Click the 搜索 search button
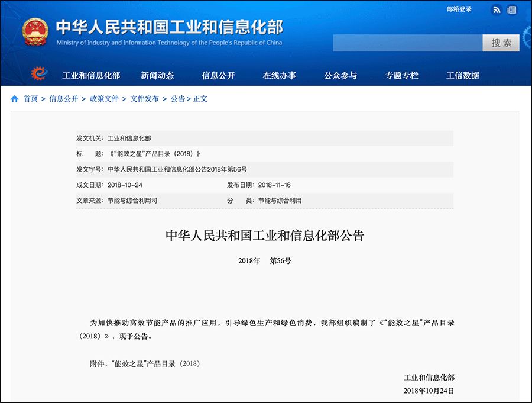Image resolution: width=532 pixels, height=403 pixels. tap(501, 43)
